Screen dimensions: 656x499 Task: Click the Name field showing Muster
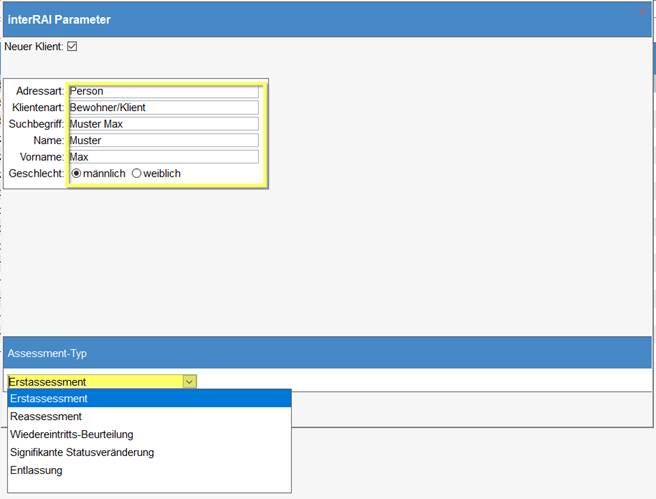[x=164, y=140]
